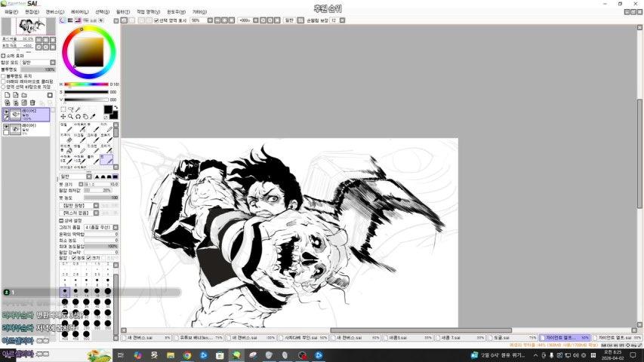644x362 pixels.
Task: Switch to the highlighted active document tab
Action: click(x=565, y=338)
